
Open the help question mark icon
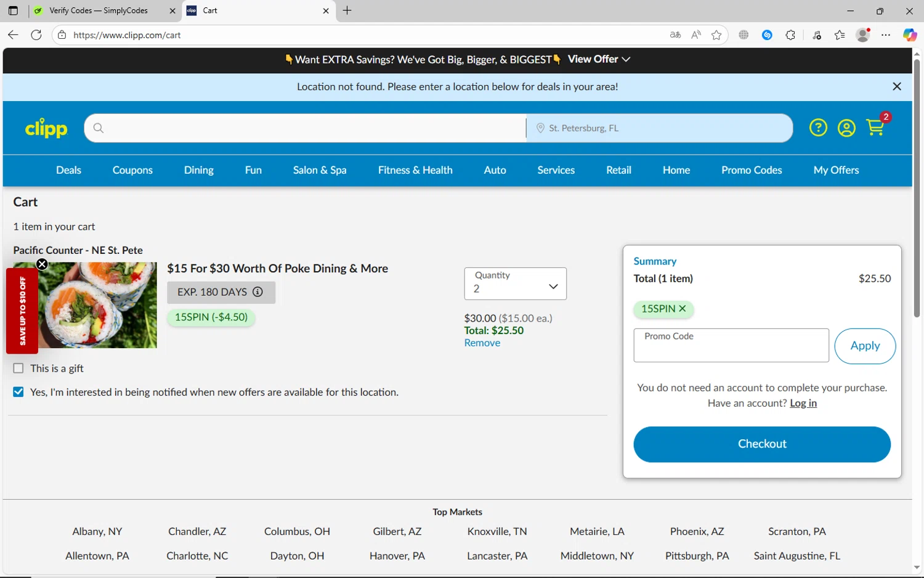[x=818, y=128]
